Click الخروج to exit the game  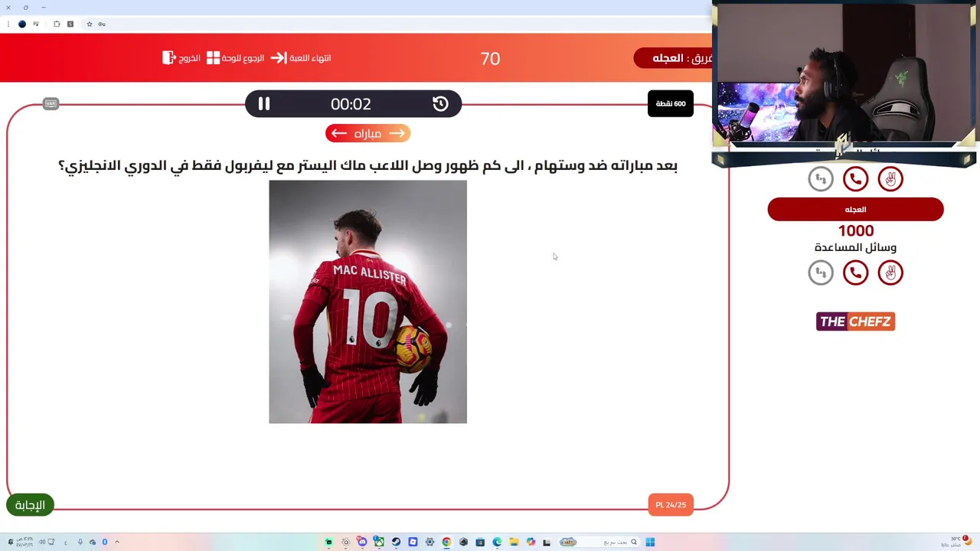pyautogui.click(x=181, y=58)
